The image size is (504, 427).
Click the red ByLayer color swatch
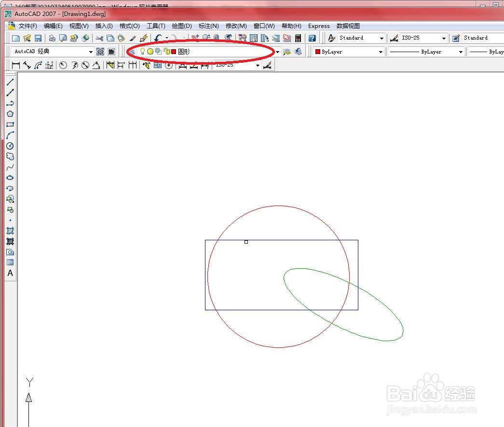pos(318,52)
